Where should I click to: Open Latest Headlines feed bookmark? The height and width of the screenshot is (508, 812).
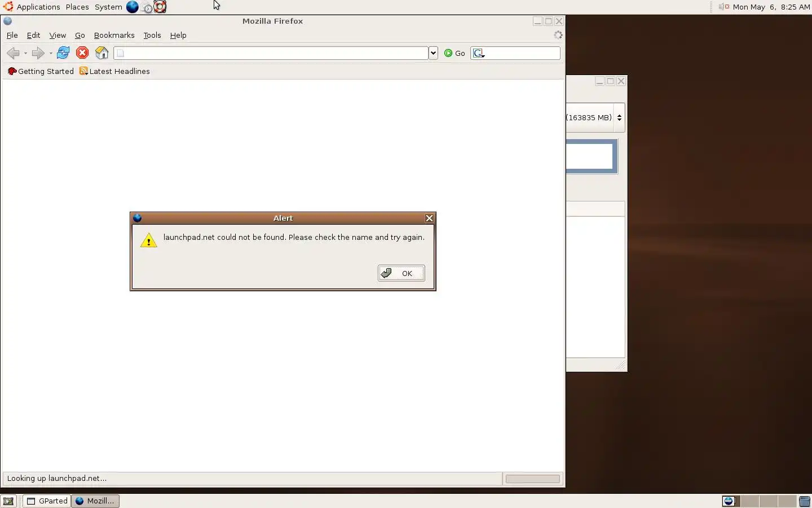pyautogui.click(x=114, y=71)
